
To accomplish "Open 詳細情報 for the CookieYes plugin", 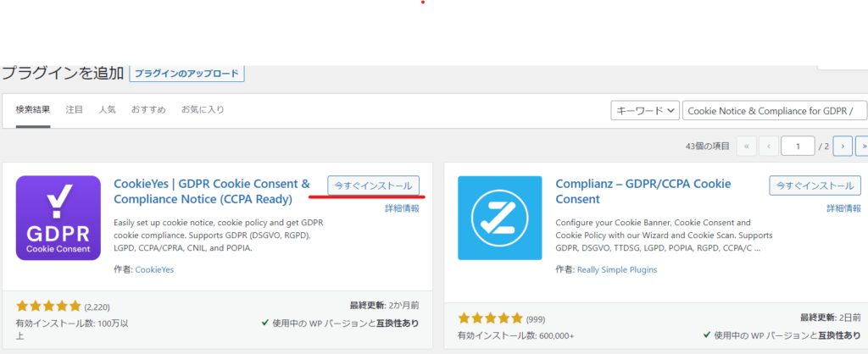I will coord(402,207).
